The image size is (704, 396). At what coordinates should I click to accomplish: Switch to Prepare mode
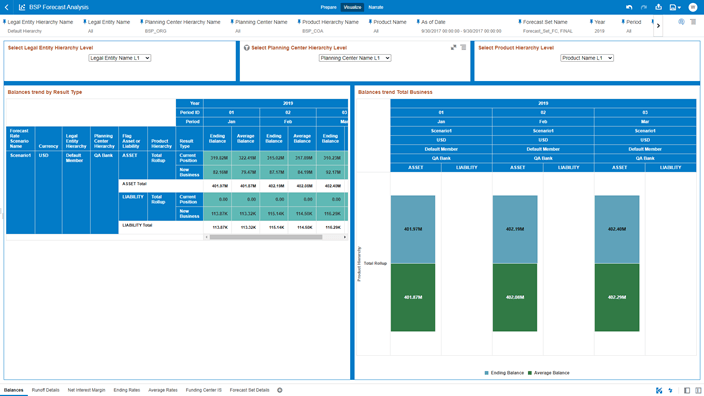click(328, 7)
